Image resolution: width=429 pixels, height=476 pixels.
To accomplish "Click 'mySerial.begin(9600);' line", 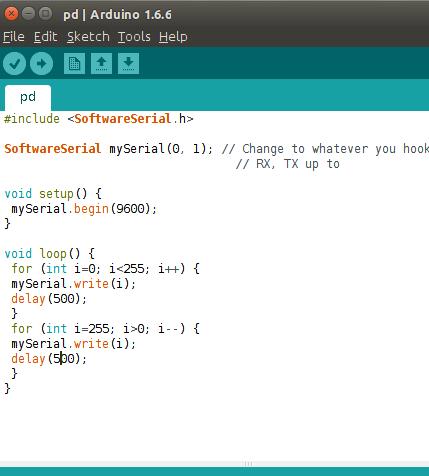I will click(84, 209).
